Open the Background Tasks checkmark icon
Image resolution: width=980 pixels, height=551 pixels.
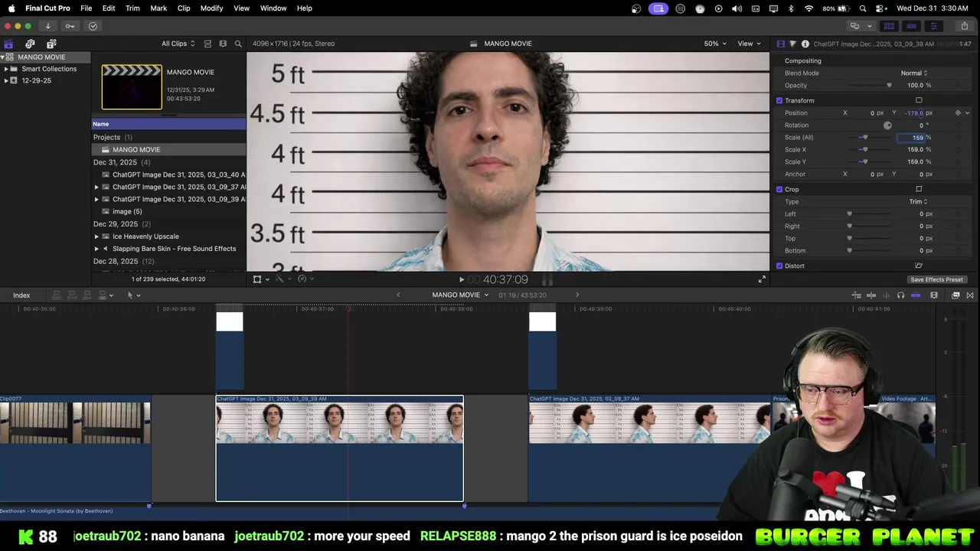pos(93,26)
